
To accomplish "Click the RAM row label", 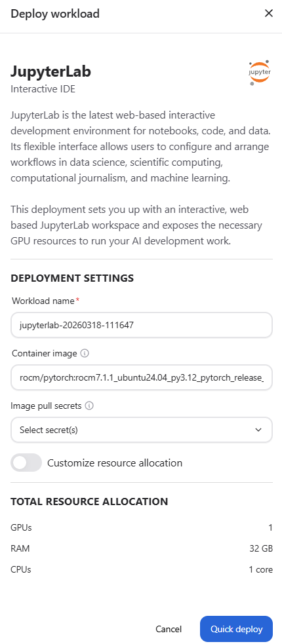I will 20,549.
